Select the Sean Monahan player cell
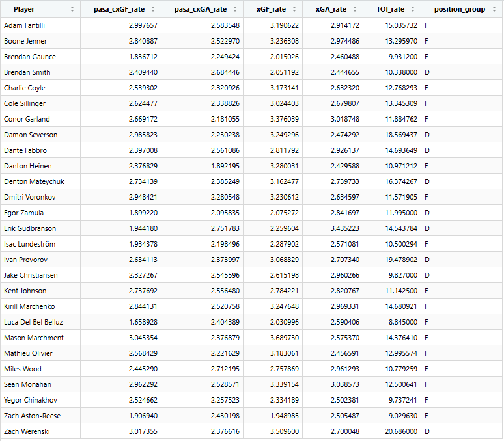Image resolution: width=504 pixels, height=441 pixels. click(40, 384)
